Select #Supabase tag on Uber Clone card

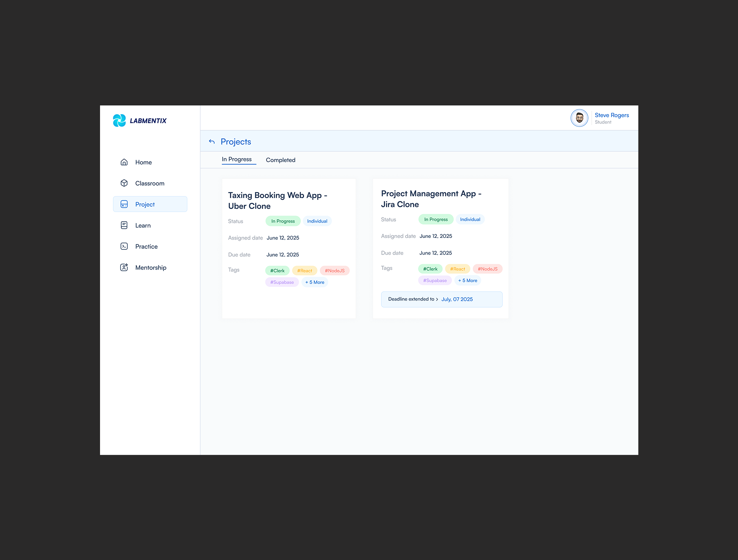point(282,282)
